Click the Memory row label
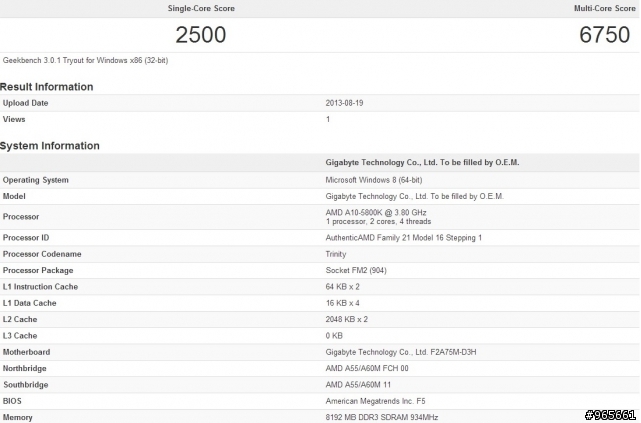641x423 pixels. tap(18, 418)
